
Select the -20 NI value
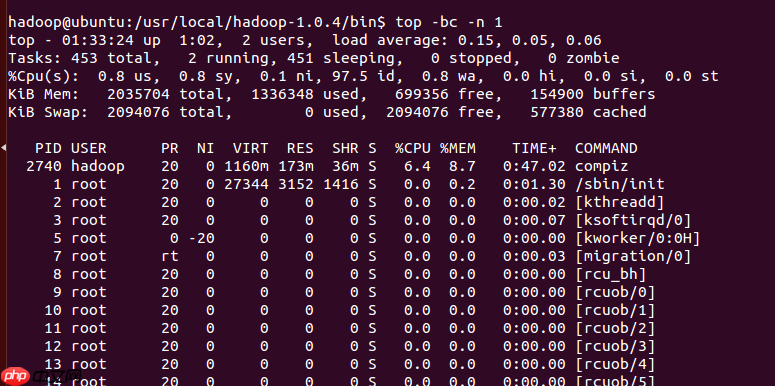click(201, 238)
